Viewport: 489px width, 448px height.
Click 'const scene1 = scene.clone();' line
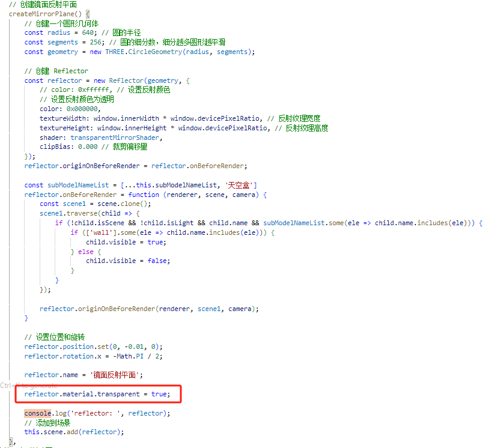(95, 204)
